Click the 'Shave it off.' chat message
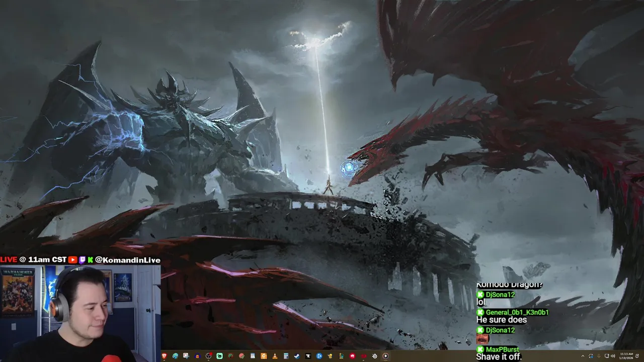Viewport: 644px width, 362px height. (x=499, y=356)
